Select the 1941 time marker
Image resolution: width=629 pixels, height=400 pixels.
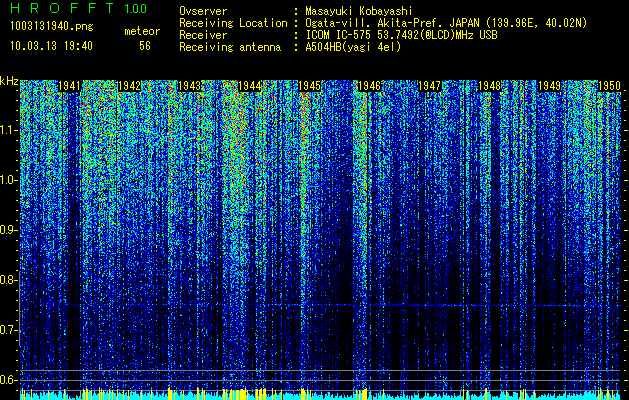(69, 86)
